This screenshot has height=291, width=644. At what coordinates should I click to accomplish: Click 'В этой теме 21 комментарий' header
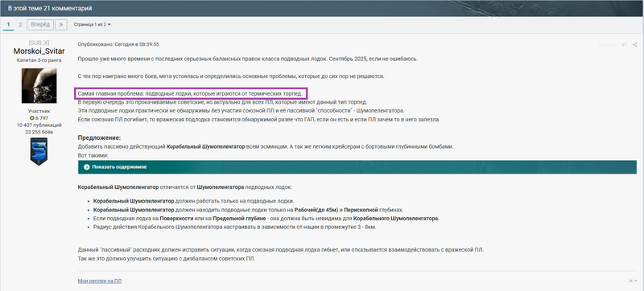50,8
